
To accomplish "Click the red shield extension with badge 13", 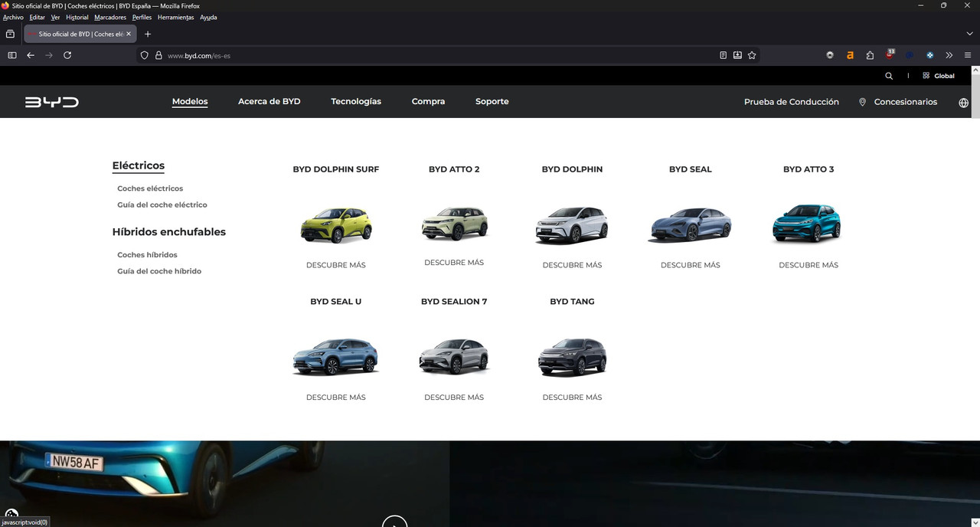I will coord(890,54).
